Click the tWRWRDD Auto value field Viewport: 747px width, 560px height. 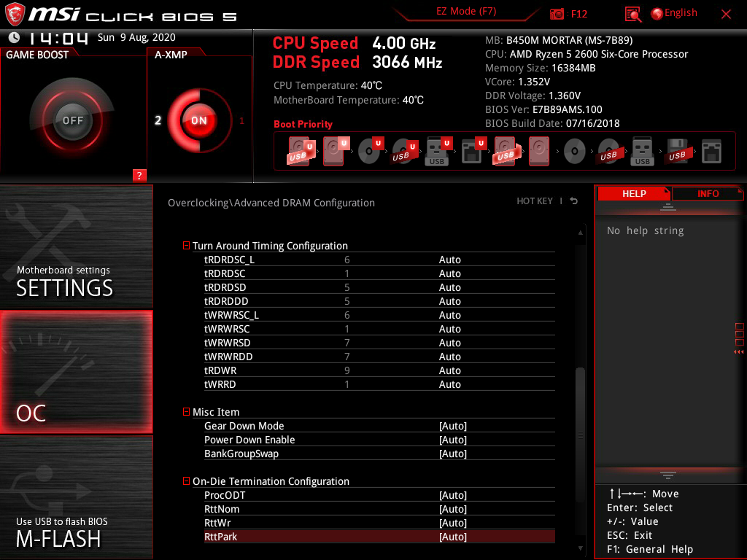pos(449,356)
